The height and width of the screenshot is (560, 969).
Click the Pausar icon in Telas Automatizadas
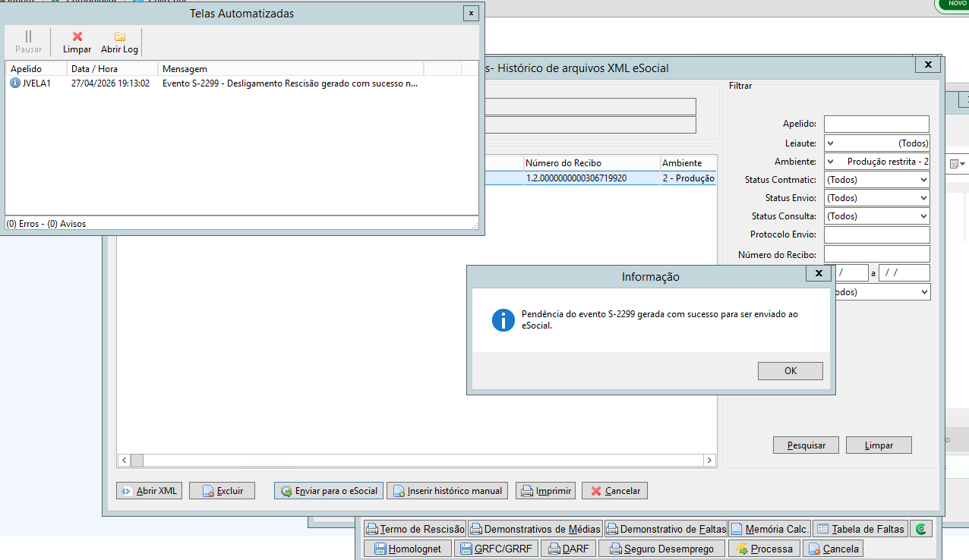tap(28, 36)
